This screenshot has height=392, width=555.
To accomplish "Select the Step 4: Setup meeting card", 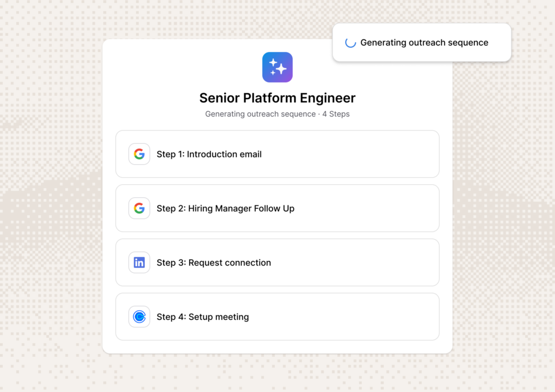I will click(x=277, y=317).
